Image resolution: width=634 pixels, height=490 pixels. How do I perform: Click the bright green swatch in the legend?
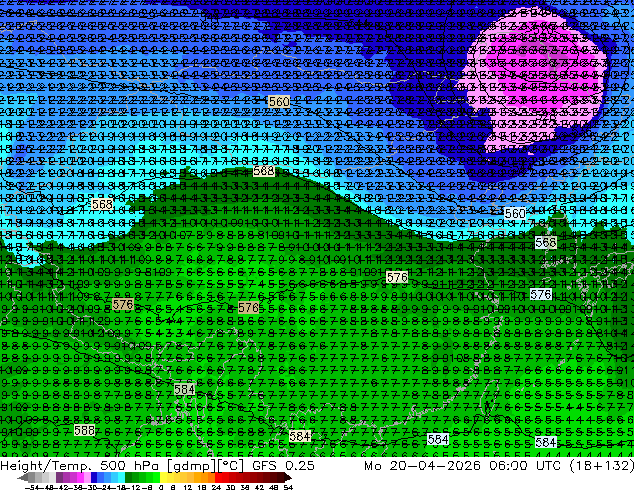point(156,477)
